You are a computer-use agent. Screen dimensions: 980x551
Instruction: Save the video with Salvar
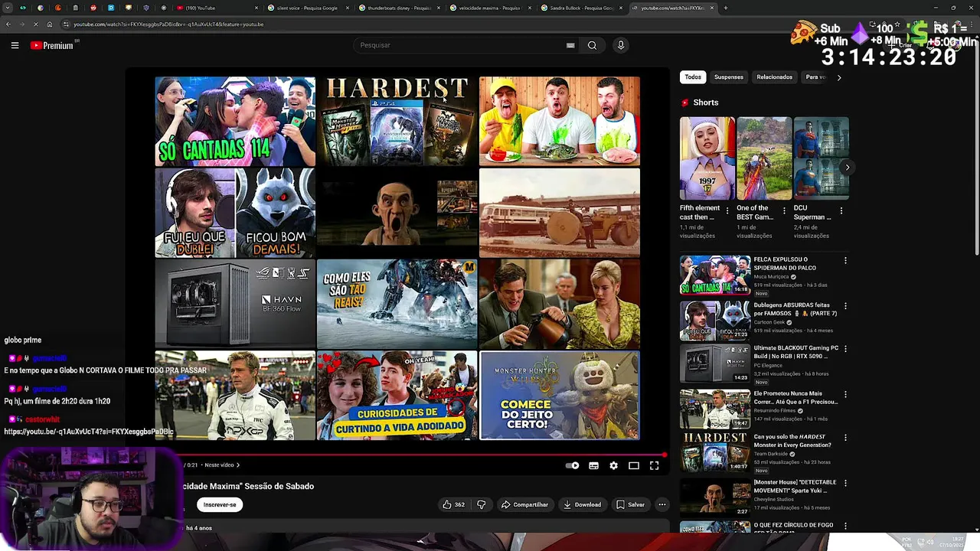coord(630,504)
